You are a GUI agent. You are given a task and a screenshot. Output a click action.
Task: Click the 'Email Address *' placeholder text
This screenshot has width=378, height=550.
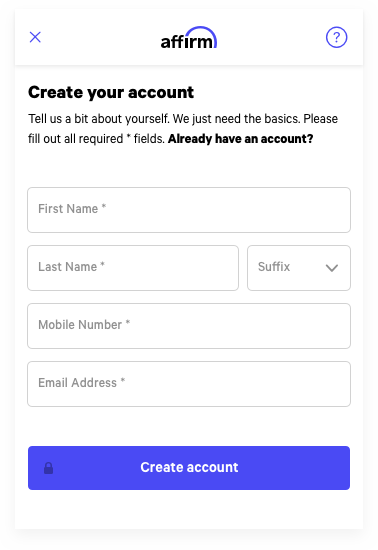coord(81,383)
